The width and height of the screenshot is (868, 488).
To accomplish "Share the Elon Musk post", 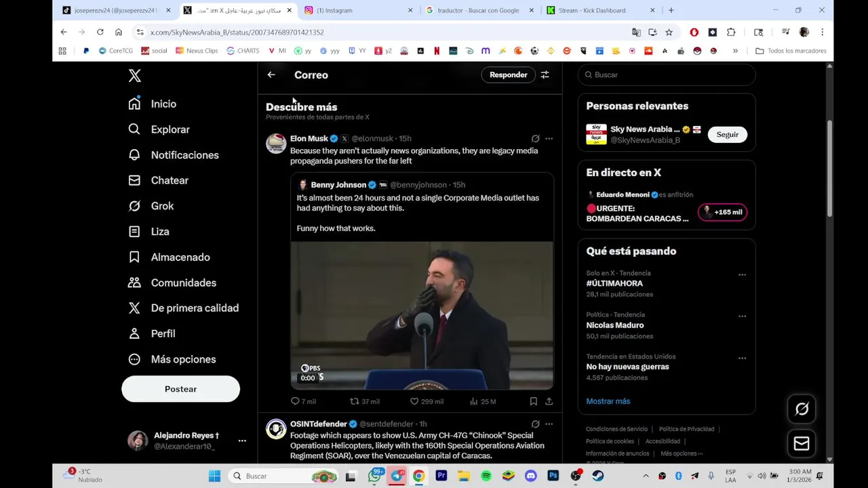I will (x=549, y=401).
